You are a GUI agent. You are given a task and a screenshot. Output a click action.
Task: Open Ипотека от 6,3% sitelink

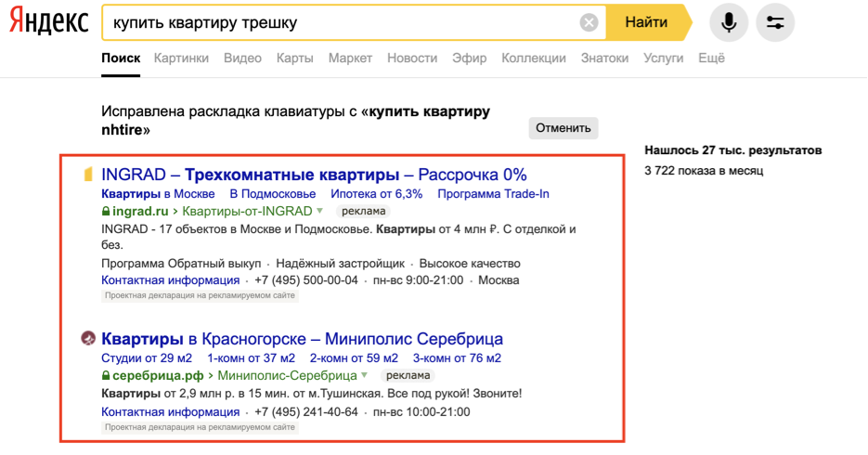pos(376,194)
